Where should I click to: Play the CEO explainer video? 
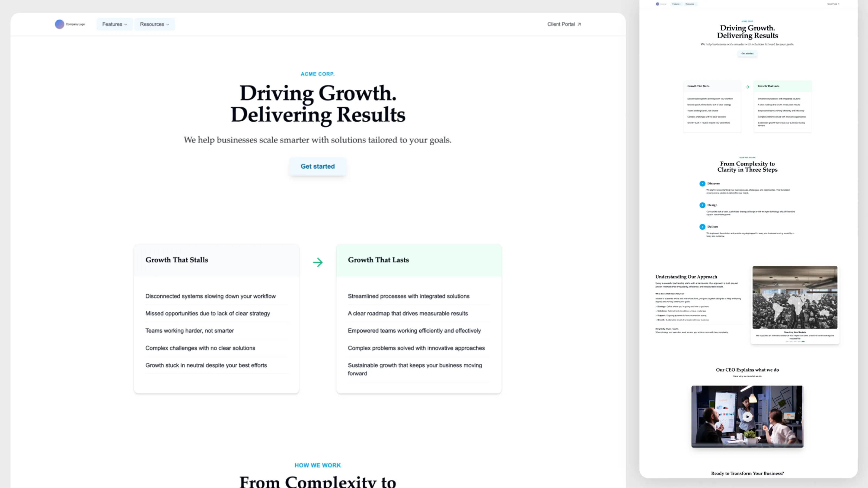click(747, 417)
